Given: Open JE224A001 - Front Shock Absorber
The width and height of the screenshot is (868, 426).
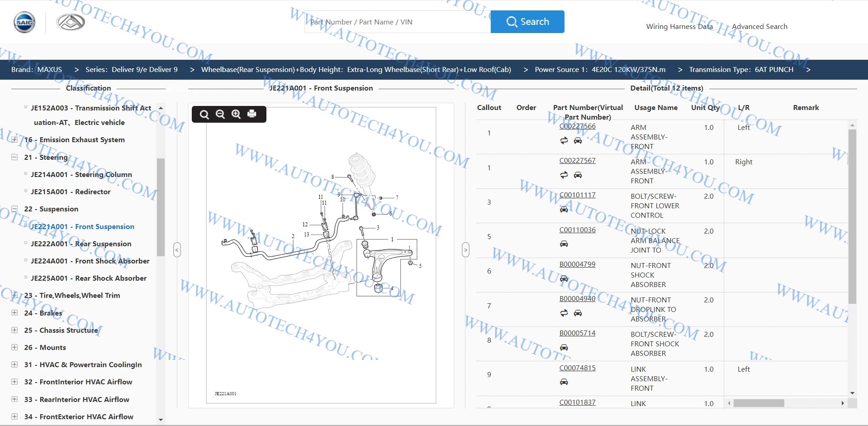Looking at the screenshot, I should [90, 261].
